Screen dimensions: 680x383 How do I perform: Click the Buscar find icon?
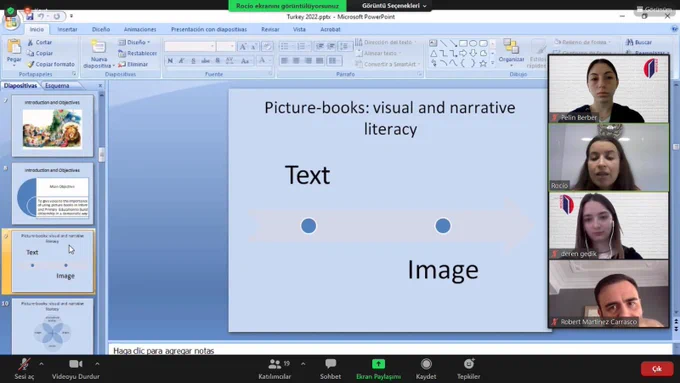(629, 42)
